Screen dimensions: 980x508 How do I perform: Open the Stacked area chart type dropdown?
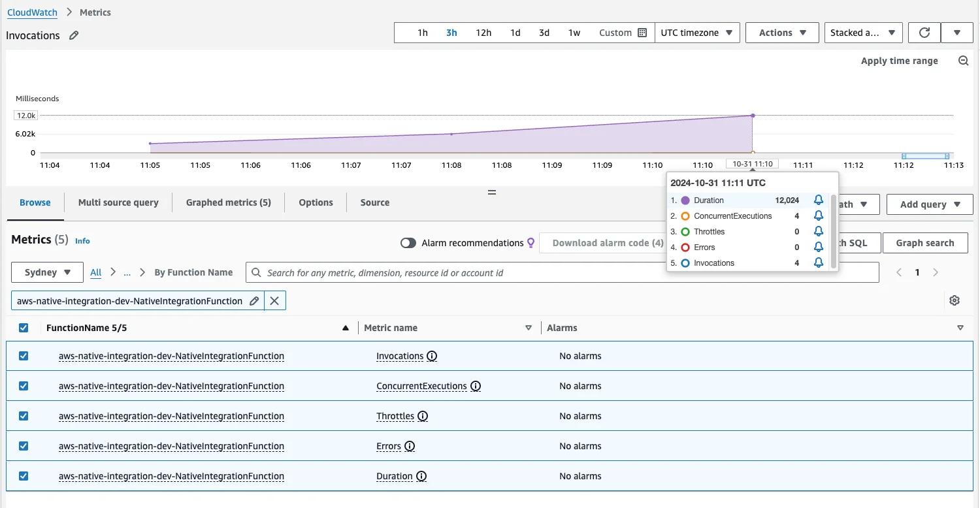click(x=862, y=32)
